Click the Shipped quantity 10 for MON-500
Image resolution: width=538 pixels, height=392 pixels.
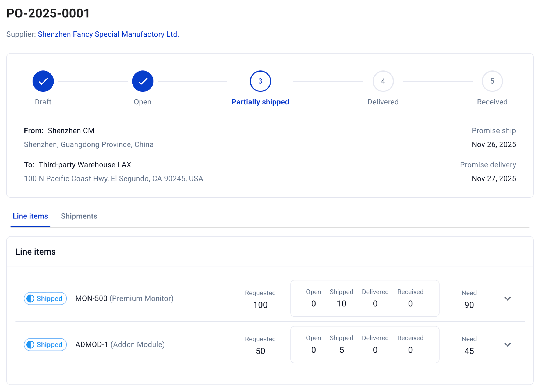pyautogui.click(x=341, y=303)
